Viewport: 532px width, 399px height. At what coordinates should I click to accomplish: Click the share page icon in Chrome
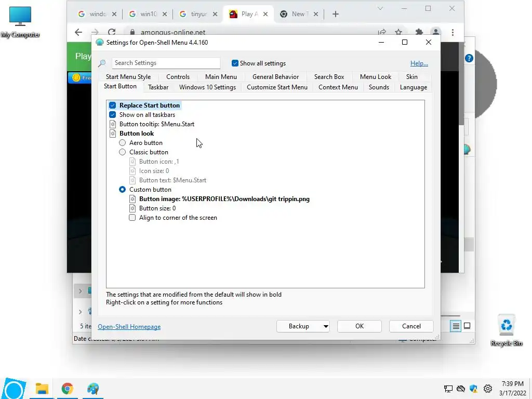pos(382,32)
